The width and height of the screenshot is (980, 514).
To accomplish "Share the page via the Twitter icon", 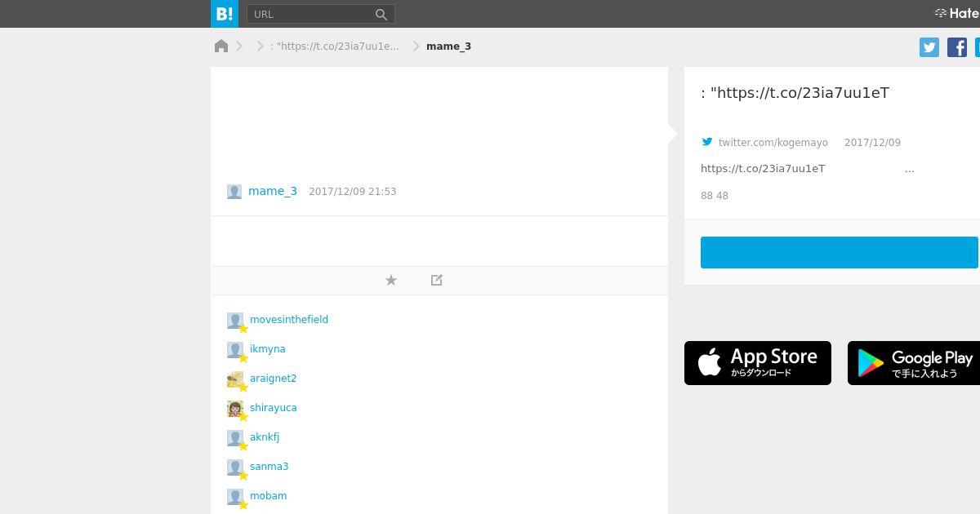I will coord(929,47).
